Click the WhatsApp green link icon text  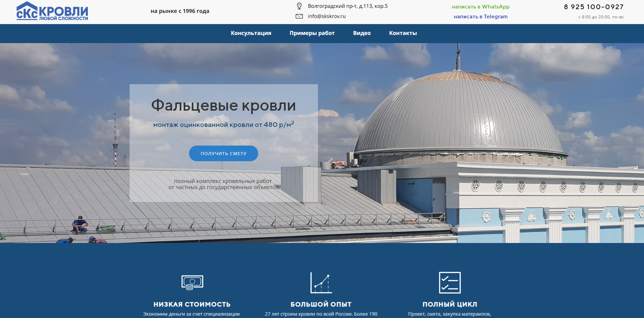click(x=481, y=6)
